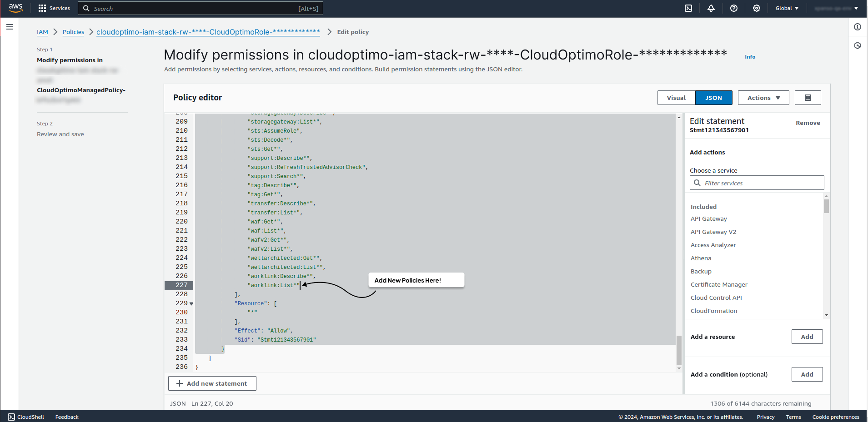The width and height of the screenshot is (868, 422).
Task: Select Backup service in list
Action: (x=701, y=271)
